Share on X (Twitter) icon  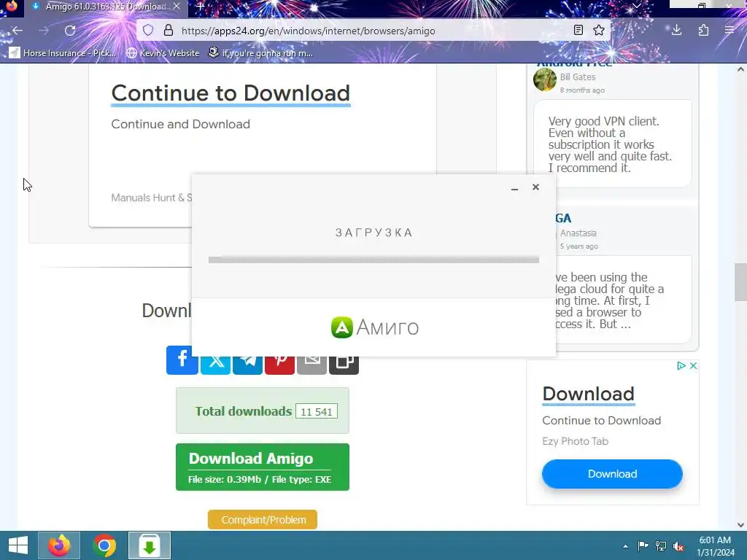pos(215,365)
